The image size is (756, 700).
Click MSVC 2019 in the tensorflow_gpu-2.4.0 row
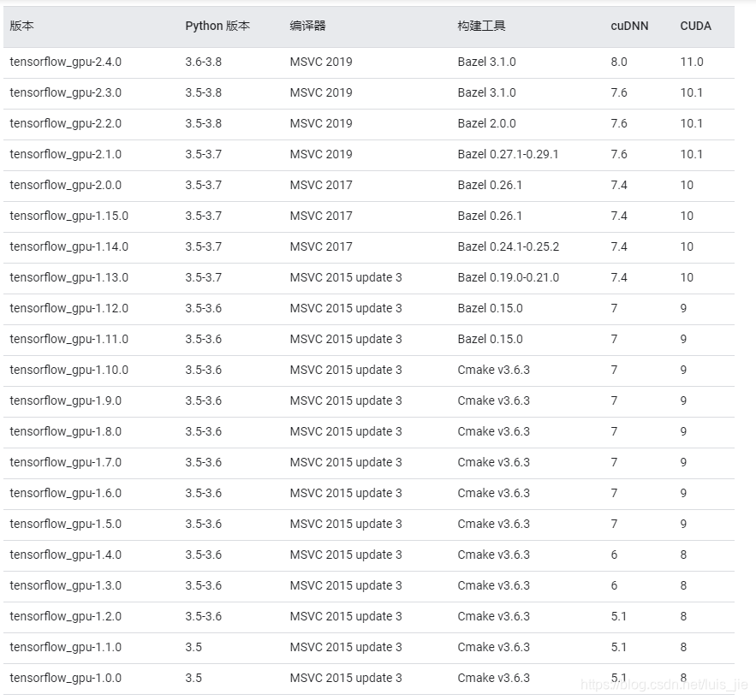[321, 62]
